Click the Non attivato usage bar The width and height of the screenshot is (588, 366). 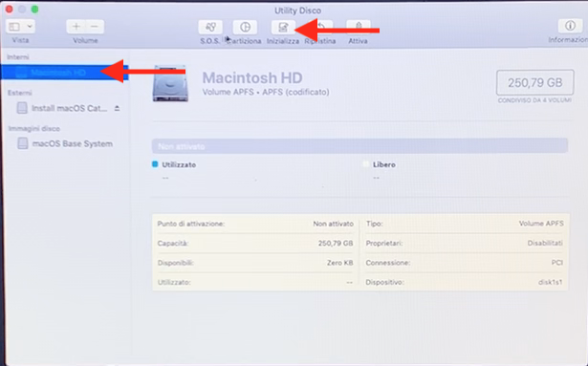pyautogui.click(x=359, y=146)
